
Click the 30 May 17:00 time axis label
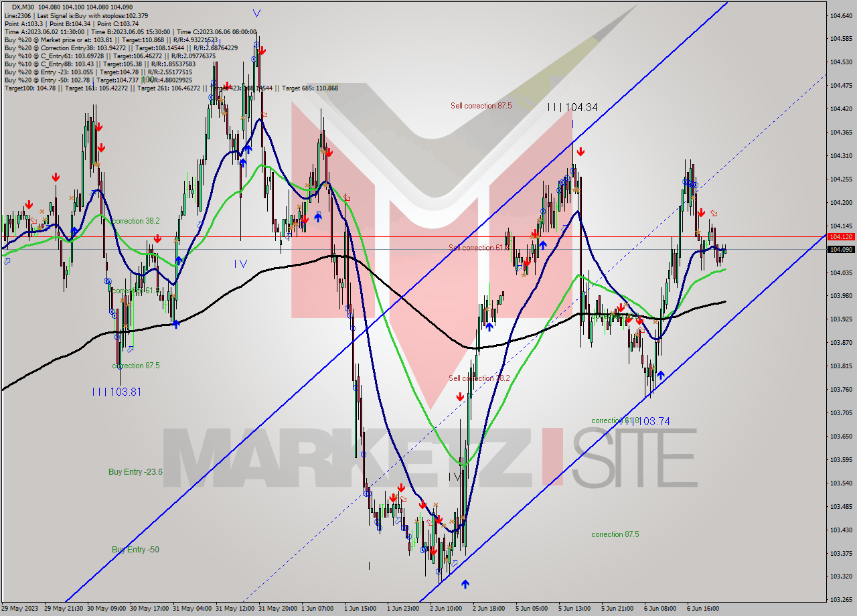149,609
